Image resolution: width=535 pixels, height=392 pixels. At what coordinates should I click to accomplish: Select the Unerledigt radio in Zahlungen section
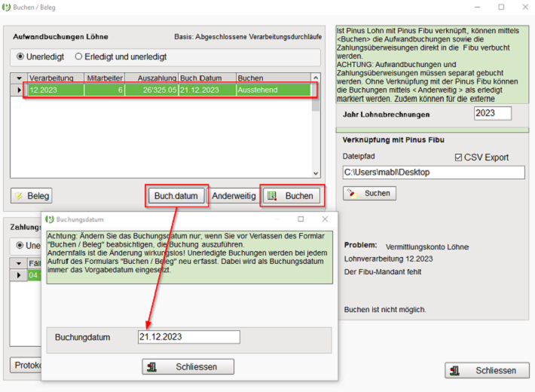tap(20, 245)
